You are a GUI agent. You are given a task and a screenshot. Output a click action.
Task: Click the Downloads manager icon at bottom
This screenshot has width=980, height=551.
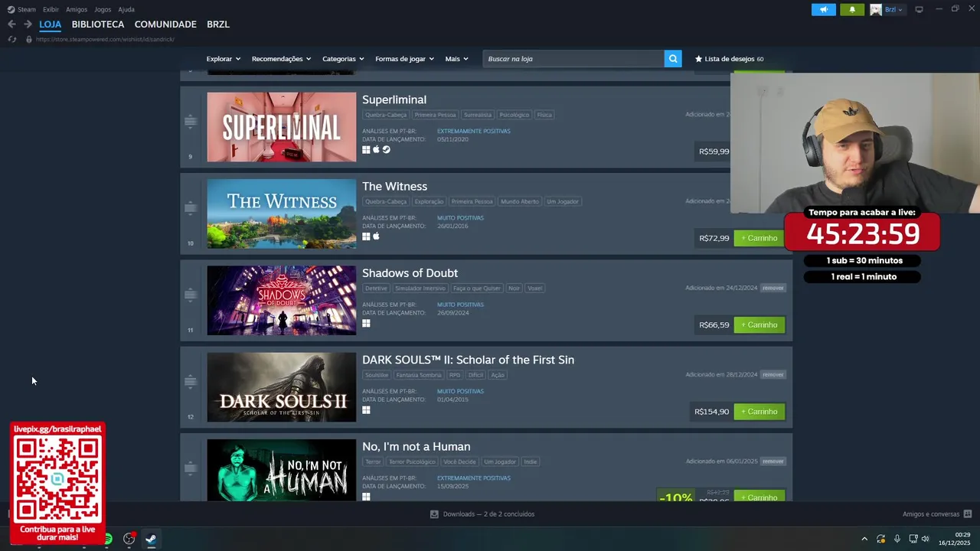pos(434,514)
